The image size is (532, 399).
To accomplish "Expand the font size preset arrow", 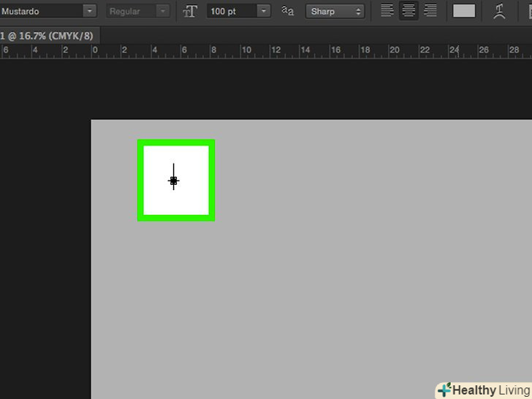I will (x=263, y=11).
